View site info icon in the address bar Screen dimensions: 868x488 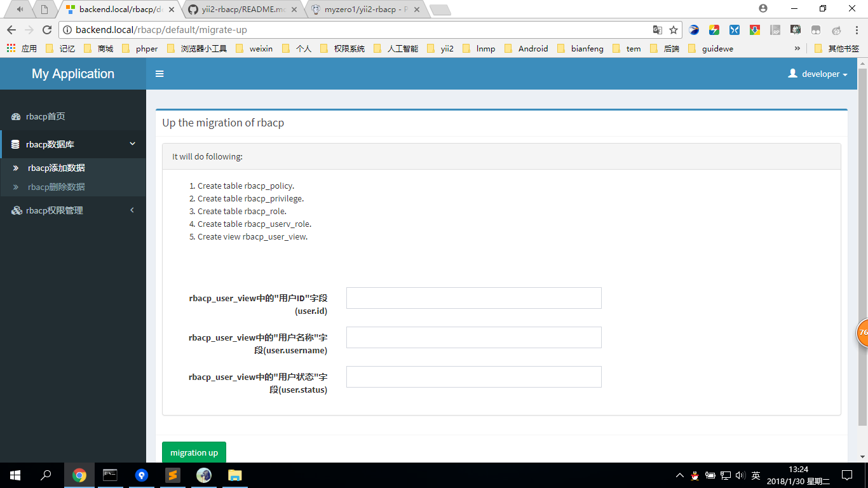coord(67,30)
